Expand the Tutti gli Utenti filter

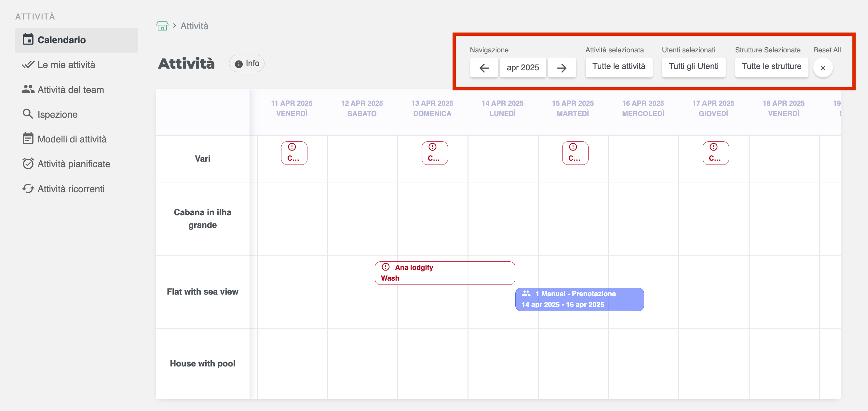point(693,67)
